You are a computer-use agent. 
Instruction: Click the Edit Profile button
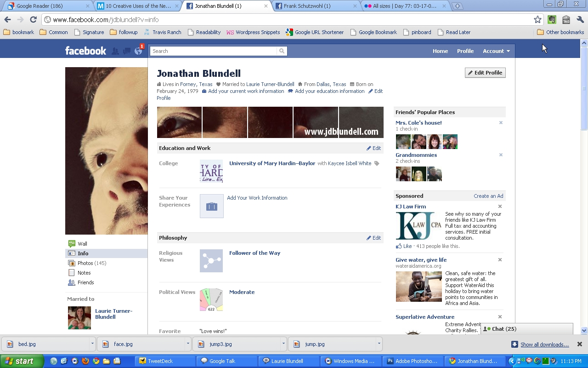[x=485, y=72]
